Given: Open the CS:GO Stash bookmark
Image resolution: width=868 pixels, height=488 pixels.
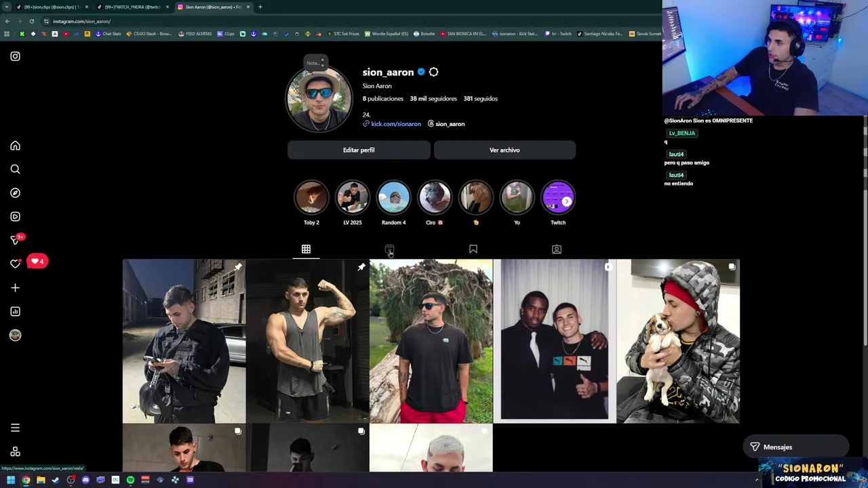Looking at the screenshot, I should coord(149,34).
